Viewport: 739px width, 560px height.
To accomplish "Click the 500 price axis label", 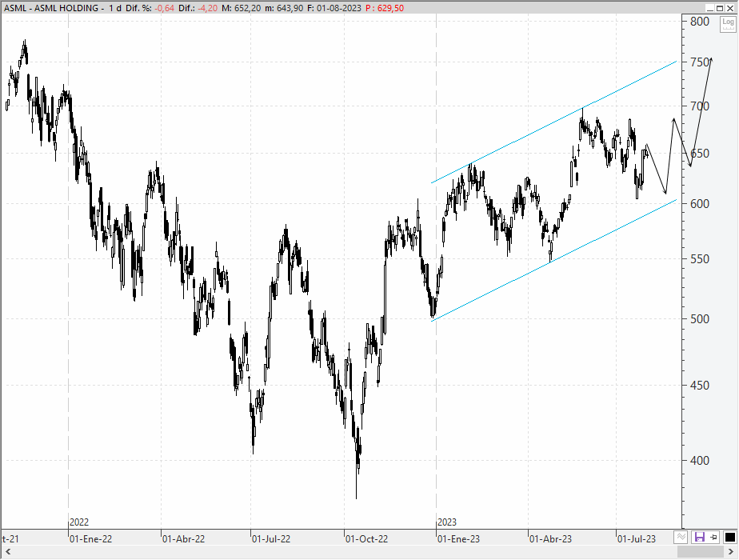I will click(699, 318).
